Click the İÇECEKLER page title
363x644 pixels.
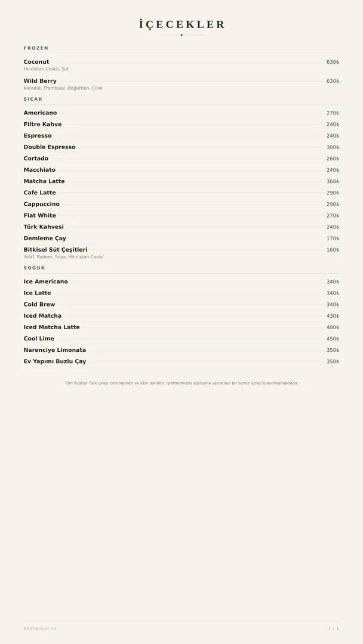point(181,24)
